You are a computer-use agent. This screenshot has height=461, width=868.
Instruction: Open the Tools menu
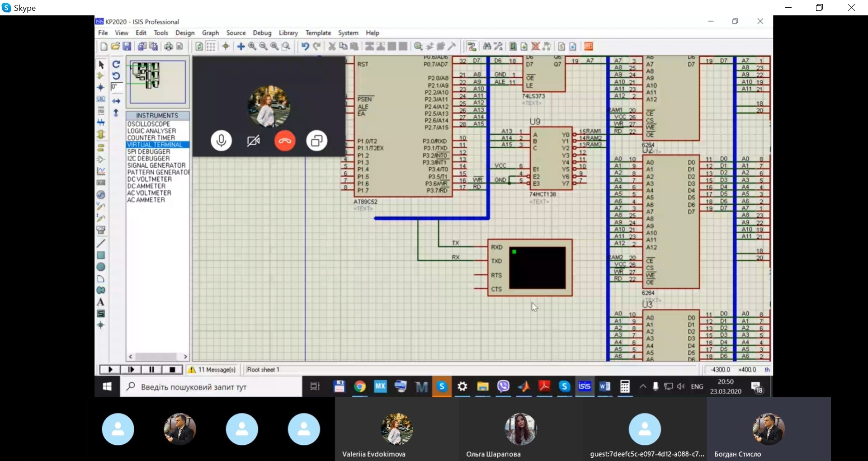point(161,33)
